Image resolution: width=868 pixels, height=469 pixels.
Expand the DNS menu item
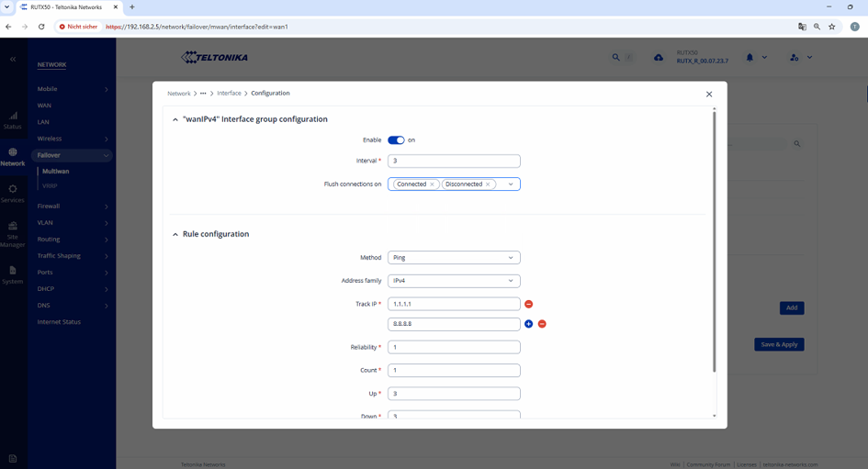pos(72,306)
